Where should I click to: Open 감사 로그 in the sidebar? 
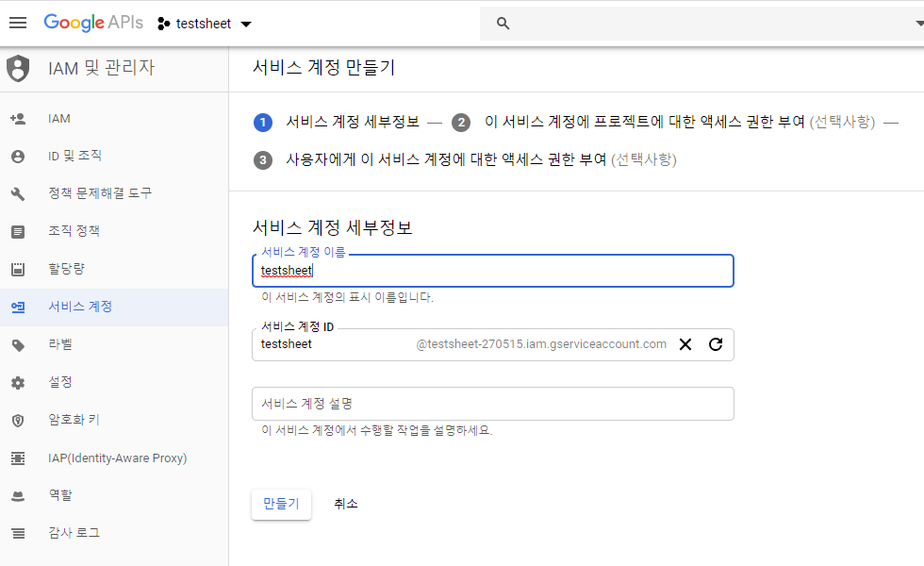point(114,534)
